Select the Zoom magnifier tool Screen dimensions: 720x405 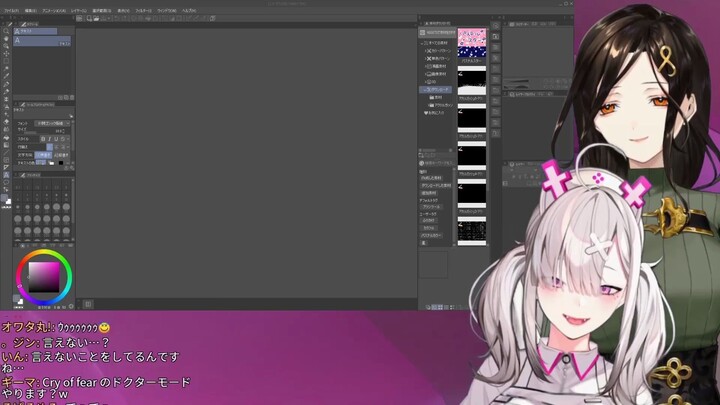(x=6, y=31)
